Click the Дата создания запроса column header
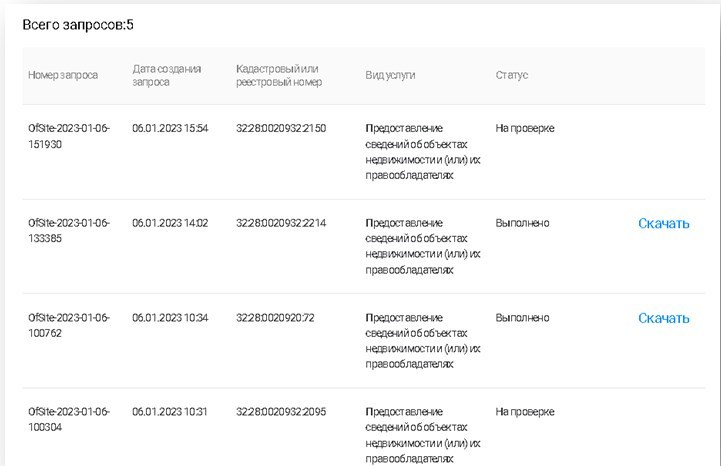This screenshot has height=466, width=721. pos(167,76)
